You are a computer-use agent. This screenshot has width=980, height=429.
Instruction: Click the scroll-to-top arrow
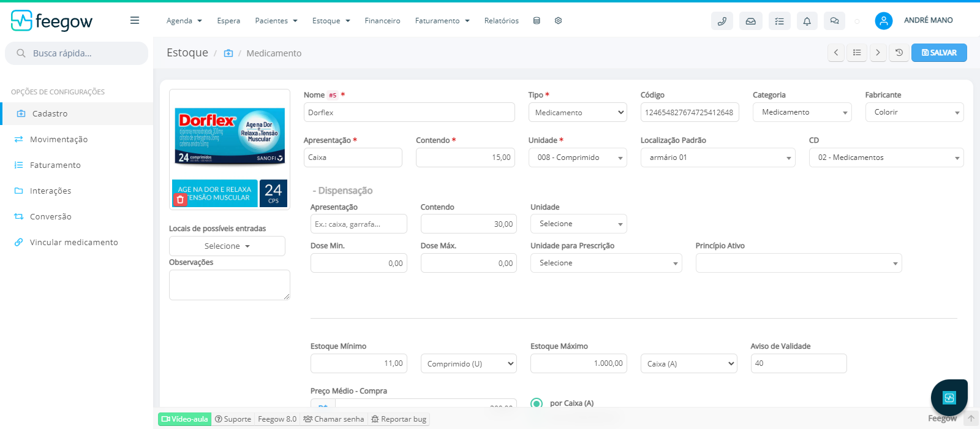(x=971, y=419)
